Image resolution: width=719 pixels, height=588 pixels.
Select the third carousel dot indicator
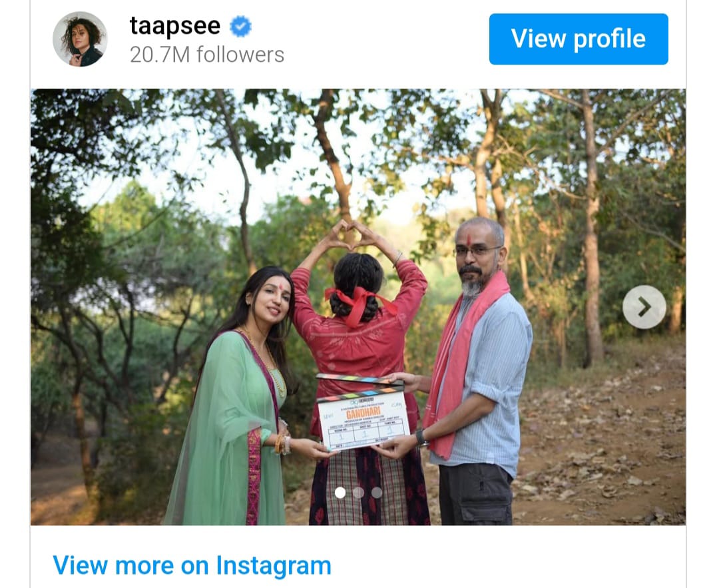(377, 493)
